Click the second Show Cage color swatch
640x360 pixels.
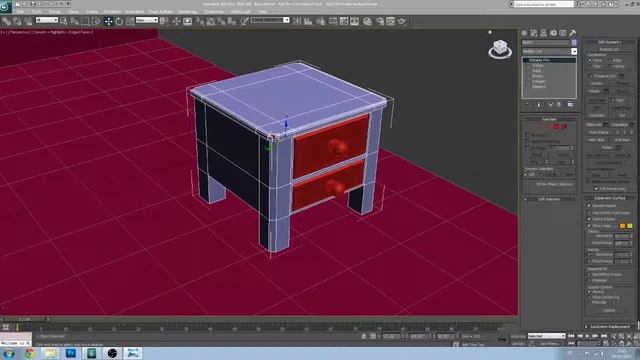630,226
